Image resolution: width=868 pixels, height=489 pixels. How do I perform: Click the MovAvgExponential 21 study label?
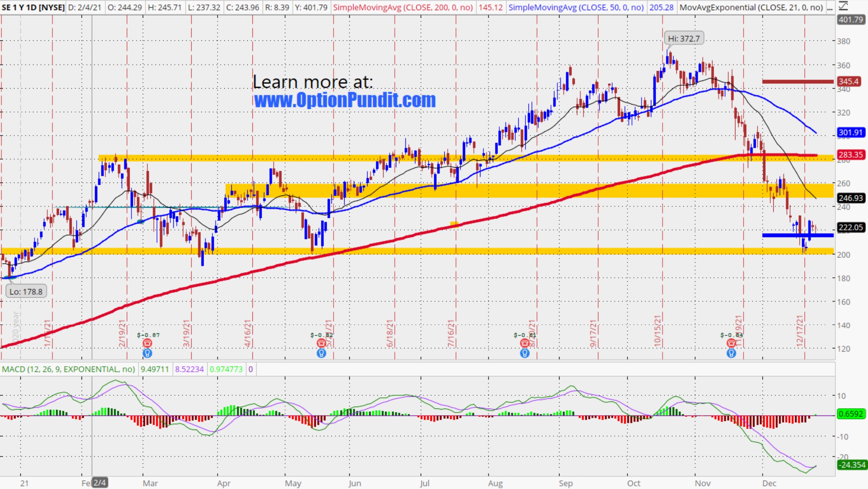coord(751,7)
